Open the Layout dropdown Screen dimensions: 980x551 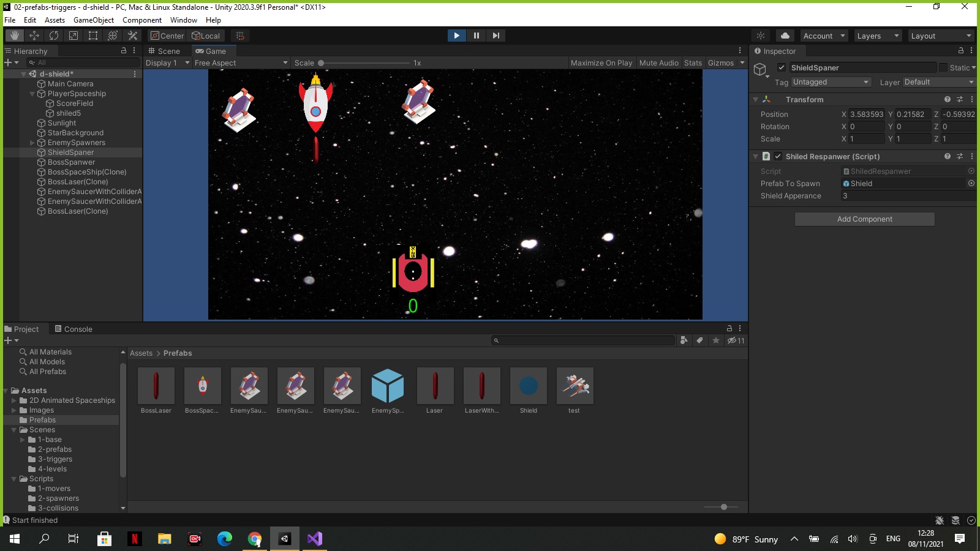(941, 36)
